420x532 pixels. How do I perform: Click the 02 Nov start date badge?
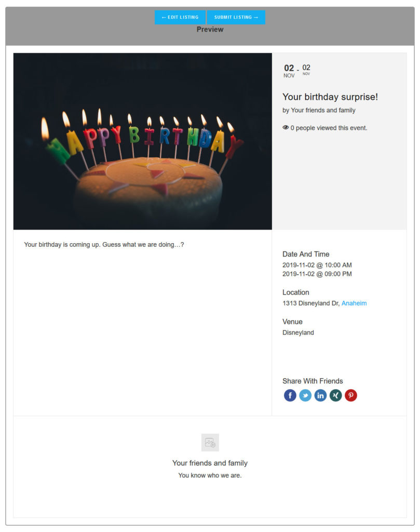[x=289, y=71]
